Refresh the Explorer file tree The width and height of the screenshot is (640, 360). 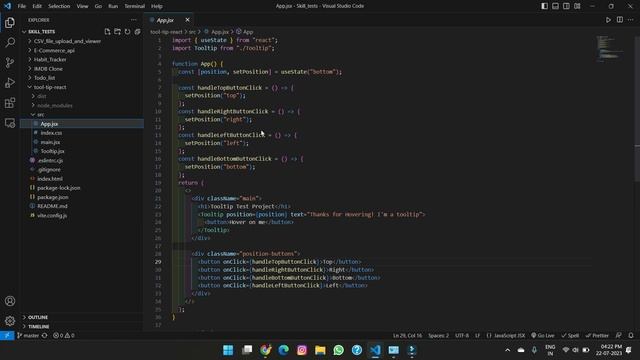click(127, 31)
